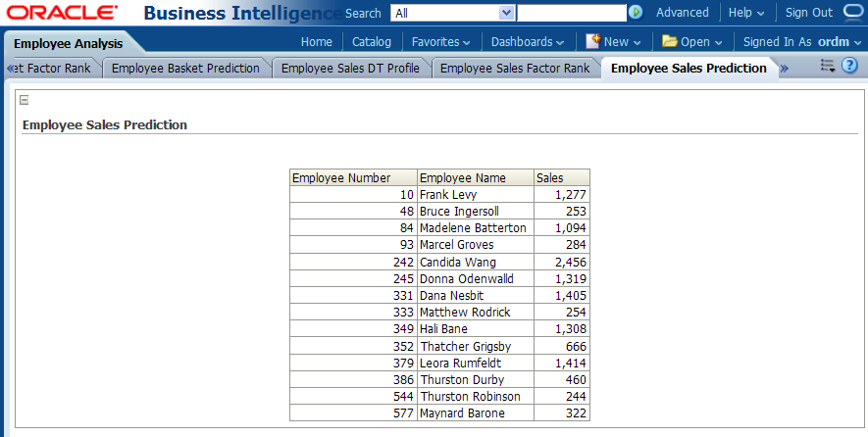This screenshot has height=437, width=868.
Task: Open the Help dropdown menu
Action: click(746, 13)
